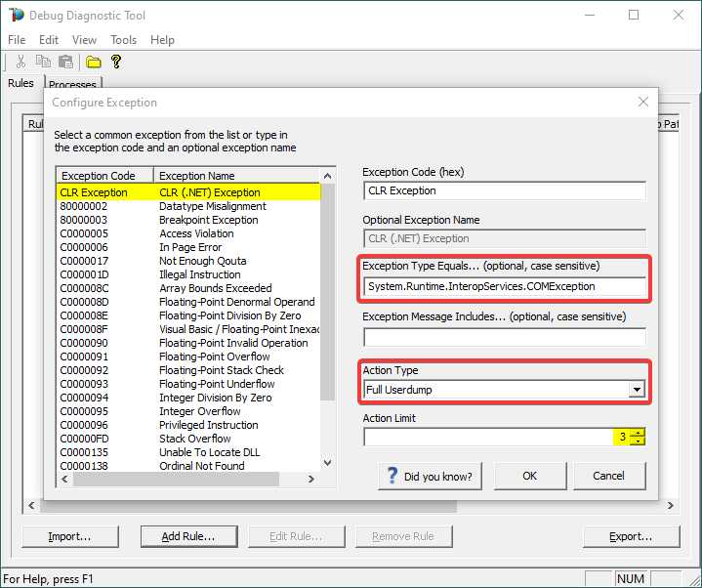Select Access Violation in exception list
The height and width of the screenshot is (588, 702).
coord(196,233)
